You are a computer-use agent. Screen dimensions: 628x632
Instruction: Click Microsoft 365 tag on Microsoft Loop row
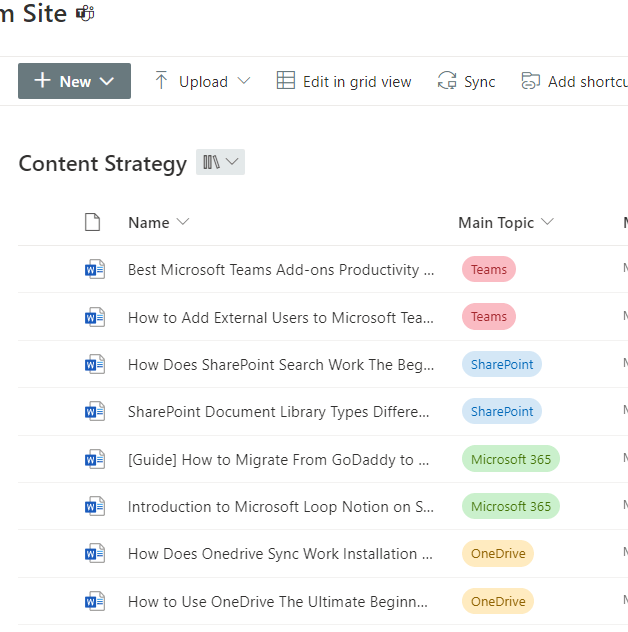511,506
